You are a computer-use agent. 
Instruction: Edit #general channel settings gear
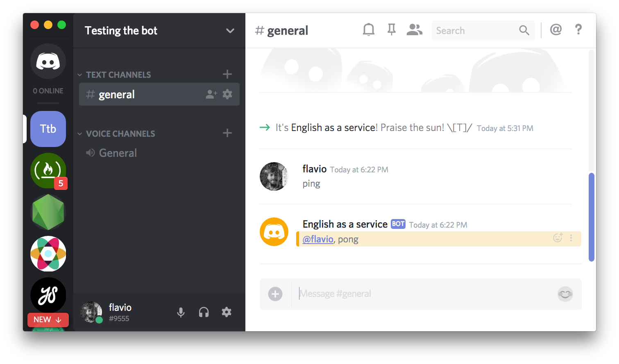pyautogui.click(x=227, y=94)
